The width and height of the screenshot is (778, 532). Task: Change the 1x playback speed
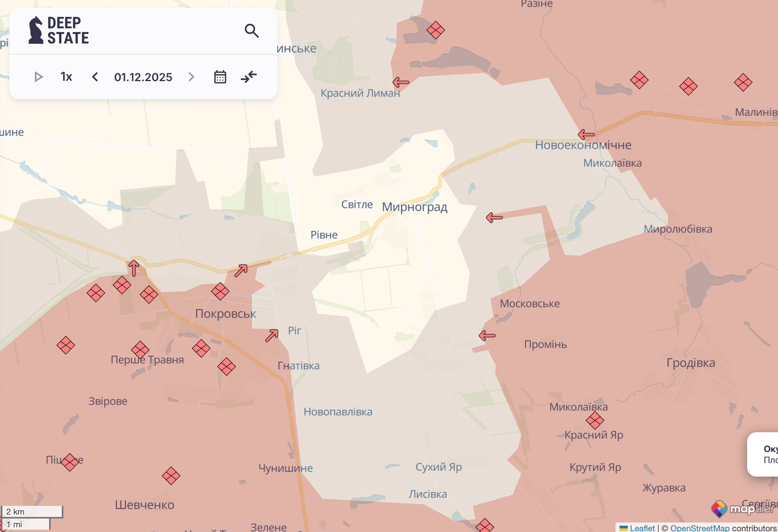[x=66, y=77]
